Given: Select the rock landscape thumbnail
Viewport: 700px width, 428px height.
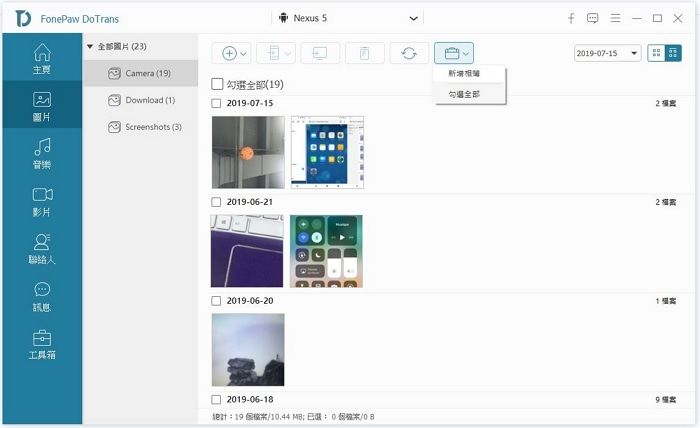Looking at the screenshot, I should (248, 349).
